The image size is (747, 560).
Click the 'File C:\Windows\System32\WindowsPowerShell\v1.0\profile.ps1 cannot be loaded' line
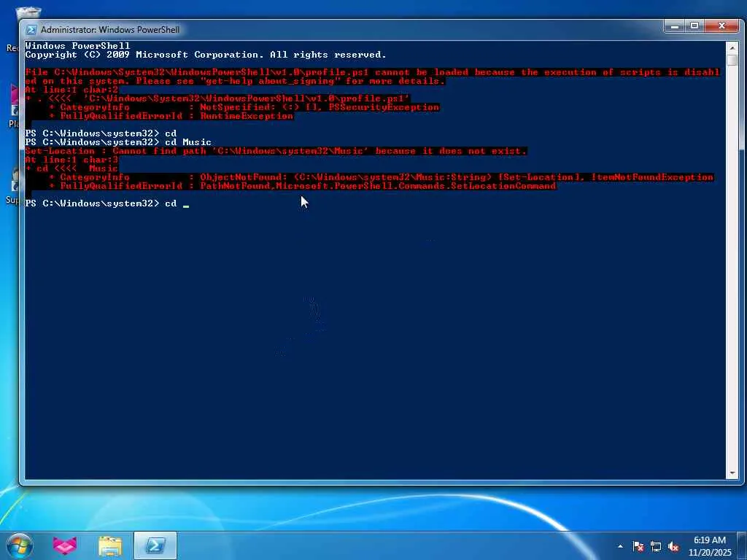(373, 72)
